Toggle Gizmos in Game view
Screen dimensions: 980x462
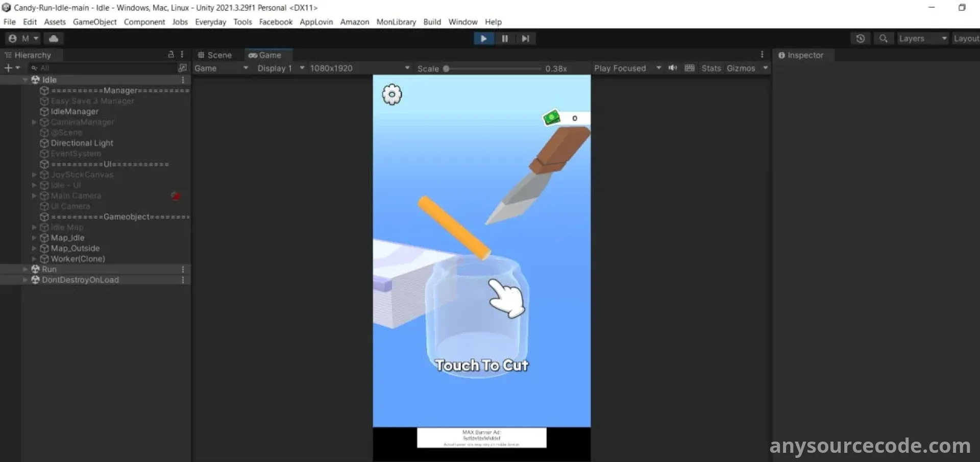[x=741, y=68]
